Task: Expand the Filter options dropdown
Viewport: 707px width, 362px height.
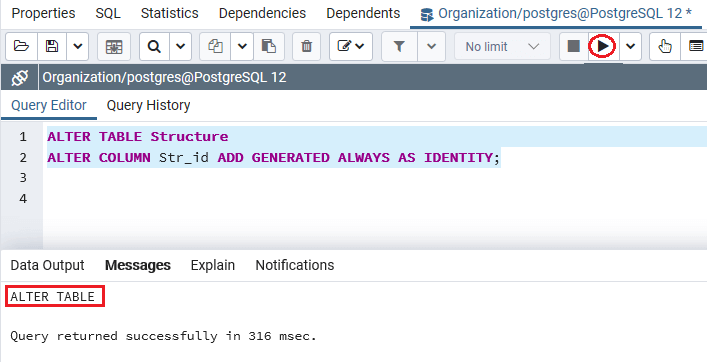Action: coord(432,46)
